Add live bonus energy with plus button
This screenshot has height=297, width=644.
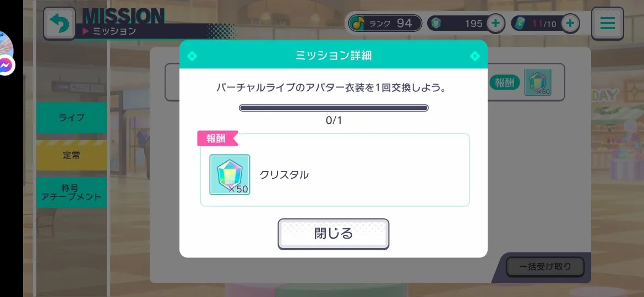tap(570, 24)
